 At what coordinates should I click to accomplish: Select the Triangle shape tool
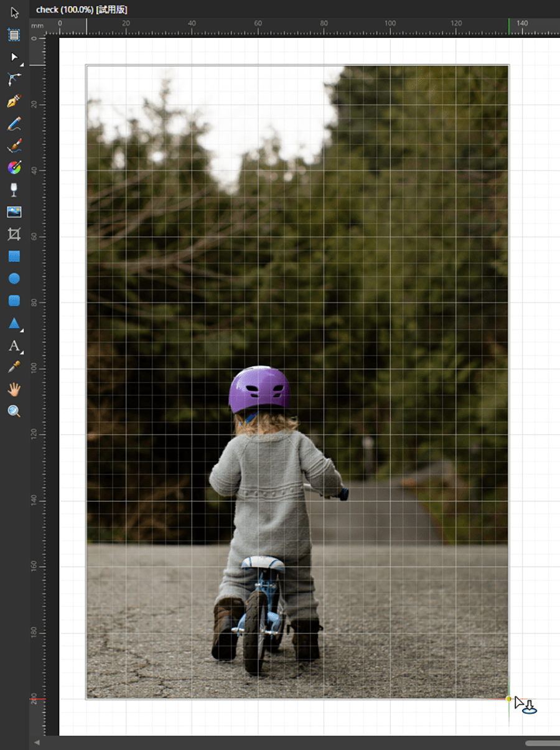click(x=14, y=323)
